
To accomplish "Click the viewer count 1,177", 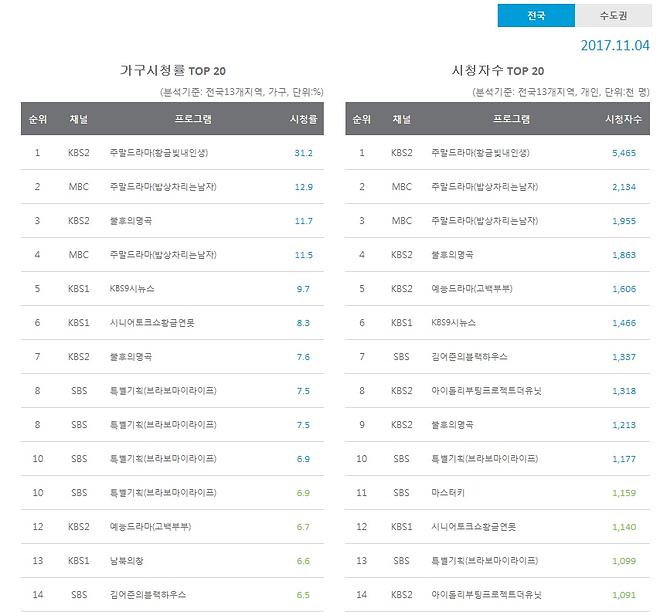I will pos(624,459).
